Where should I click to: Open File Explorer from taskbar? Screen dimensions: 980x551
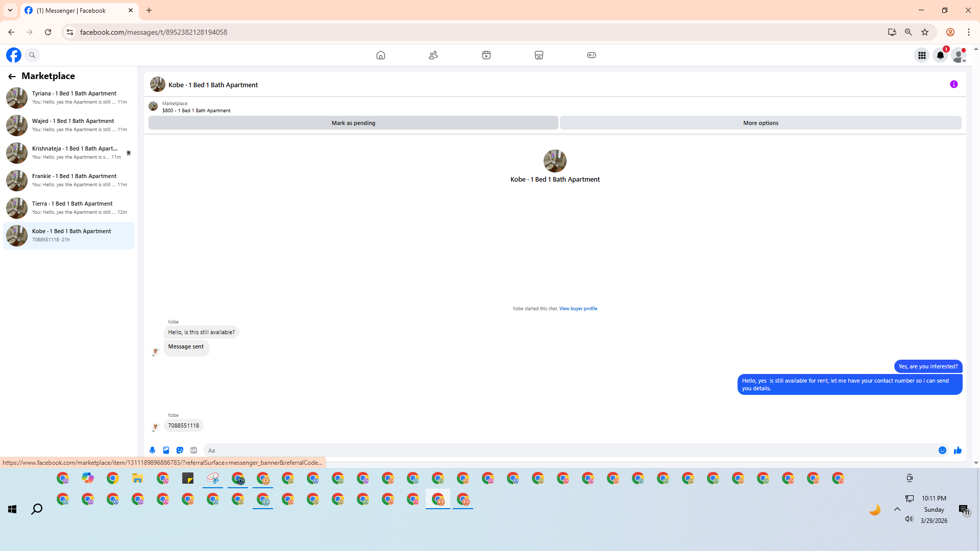click(138, 479)
